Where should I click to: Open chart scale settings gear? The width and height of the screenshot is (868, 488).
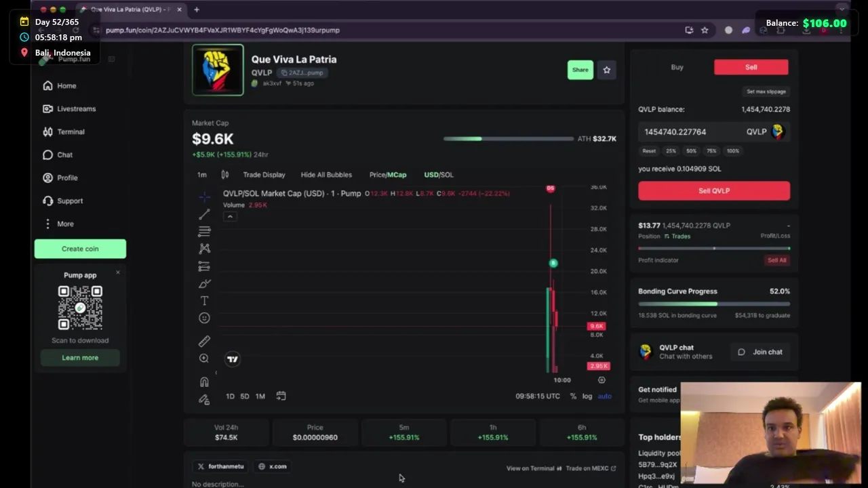(601, 380)
